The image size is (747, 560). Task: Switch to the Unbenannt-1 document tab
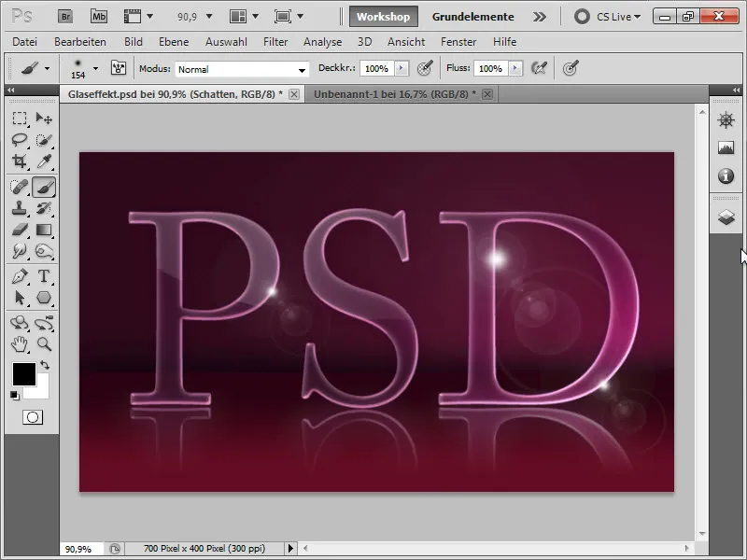point(394,94)
